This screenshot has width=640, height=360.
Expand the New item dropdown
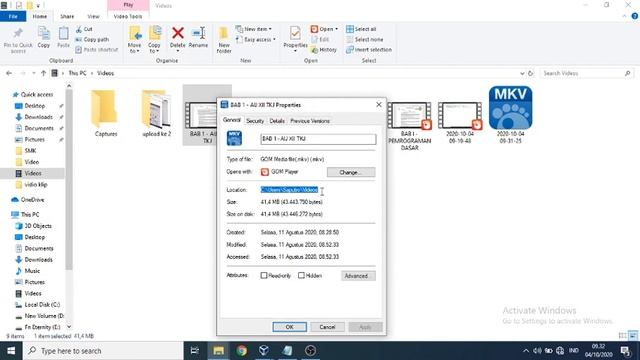tap(254, 29)
